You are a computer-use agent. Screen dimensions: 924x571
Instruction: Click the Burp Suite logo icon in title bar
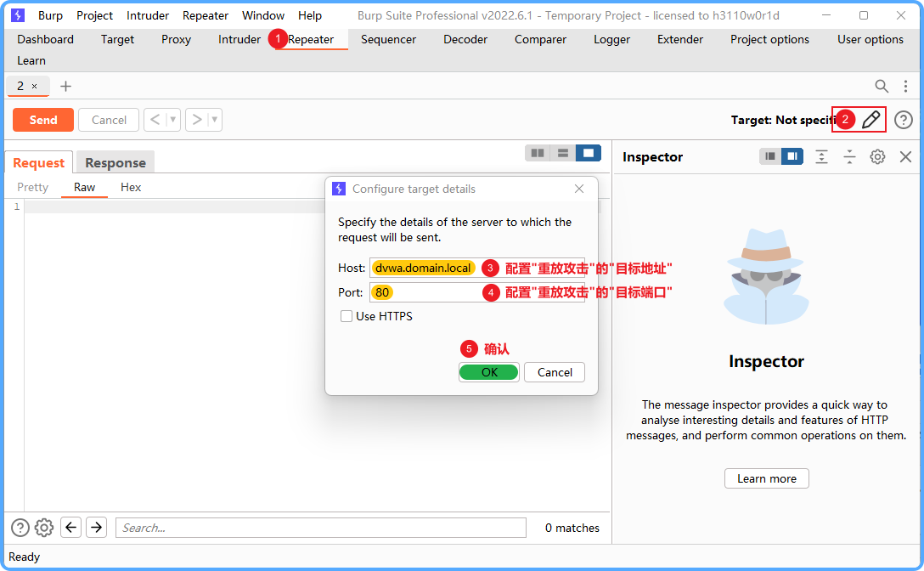tap(19, 15)
